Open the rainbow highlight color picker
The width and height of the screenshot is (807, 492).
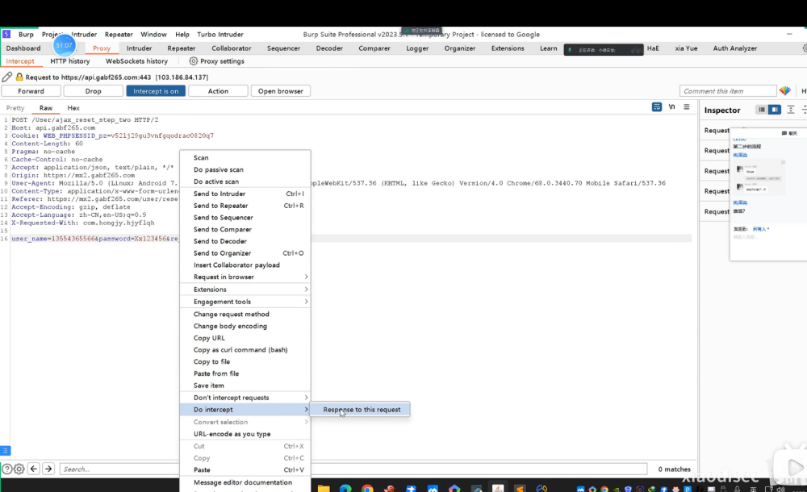click(x=785, y=91)
